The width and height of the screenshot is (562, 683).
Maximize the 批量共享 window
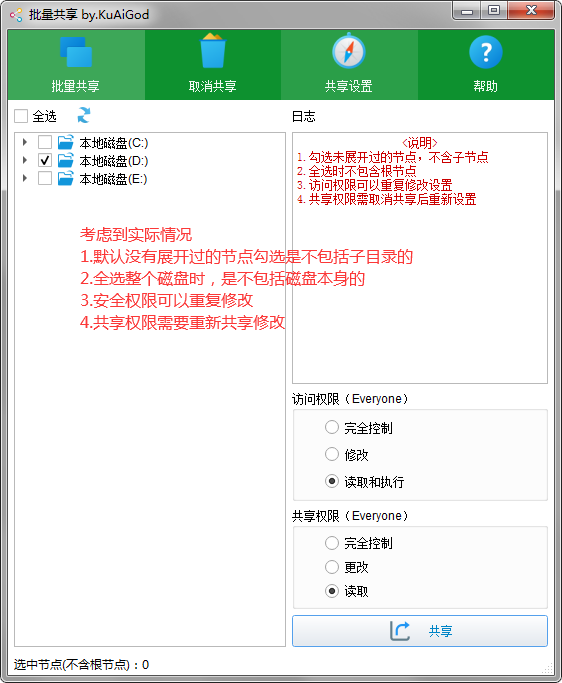[x=494, y=11]
